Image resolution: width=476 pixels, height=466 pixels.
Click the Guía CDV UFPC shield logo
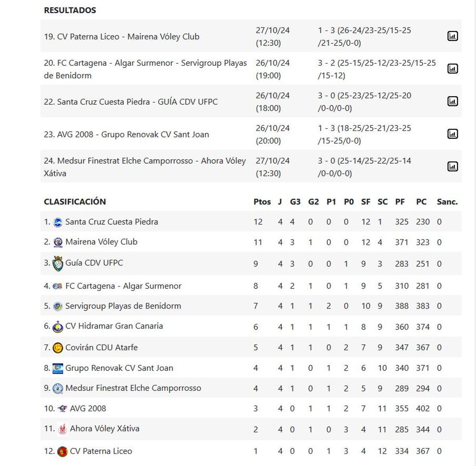[x=59, y=262]
